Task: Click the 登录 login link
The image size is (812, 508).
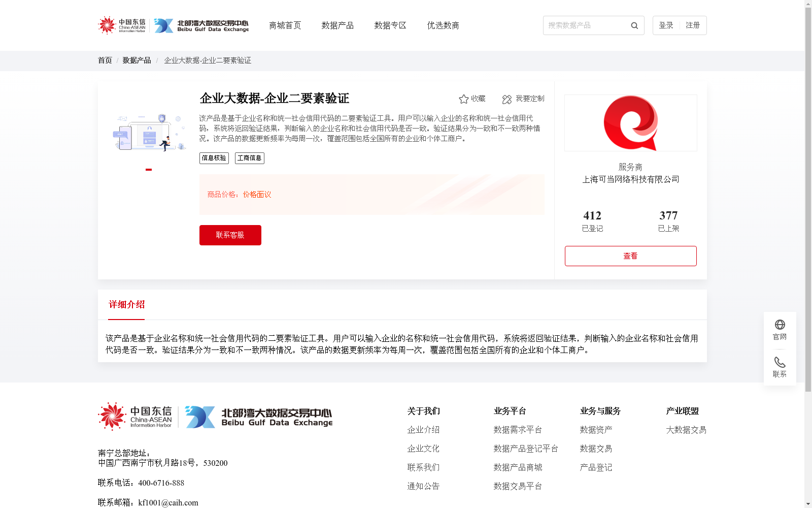Action: pos(666,25)
